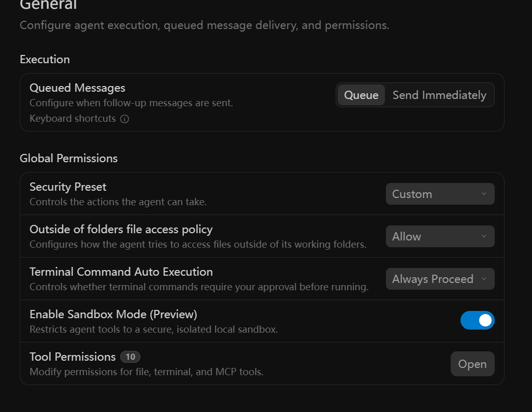Open the Tool Permissions settings
Screen dimensions: 532x412
pyautogui.click(x=472, y=364)
